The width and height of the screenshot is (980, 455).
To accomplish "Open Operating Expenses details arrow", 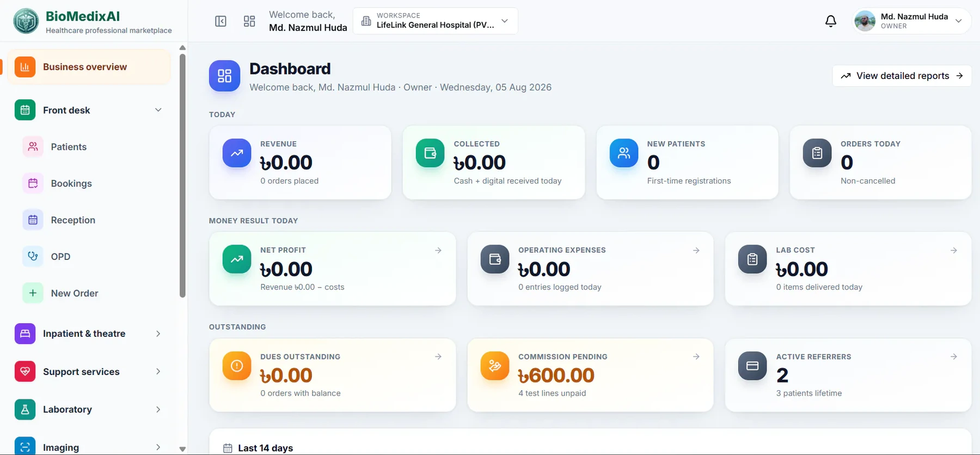I will point(696,250).
